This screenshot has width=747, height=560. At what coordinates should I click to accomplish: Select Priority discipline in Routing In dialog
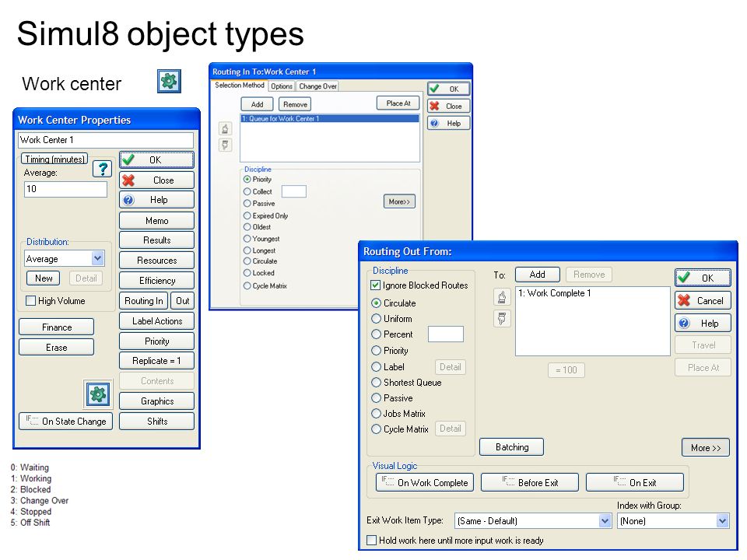click(x=247, y=179)
